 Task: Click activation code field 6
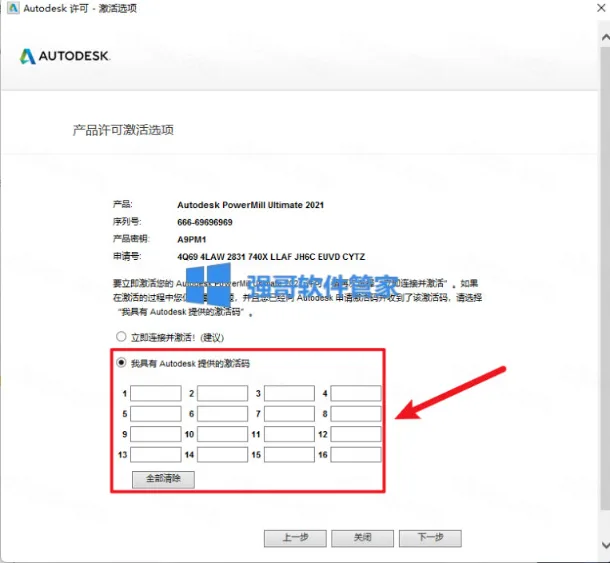tap(223, 414)
